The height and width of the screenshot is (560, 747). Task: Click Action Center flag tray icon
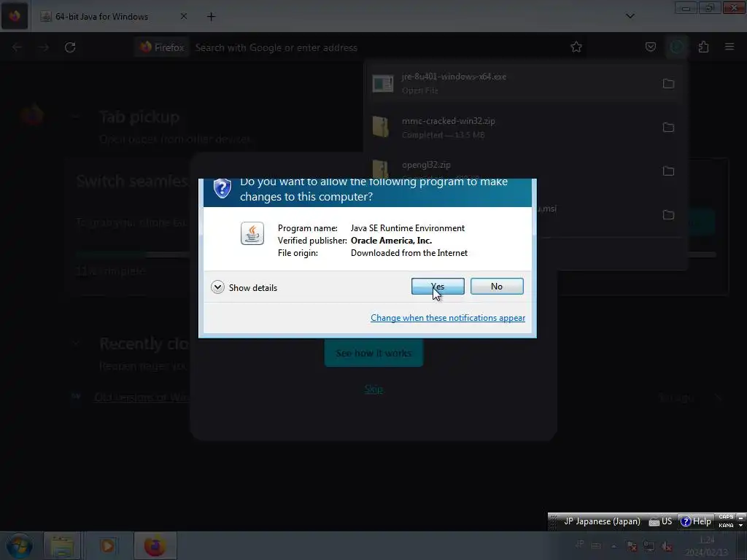click(x=632, y=546)
